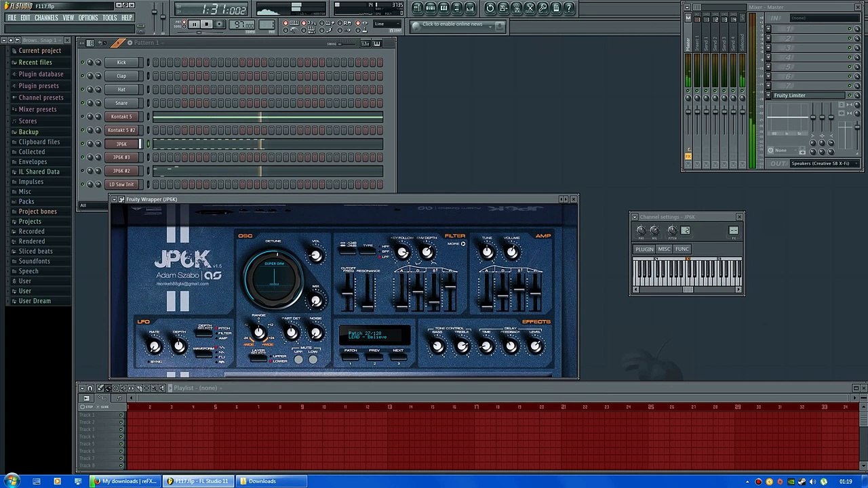Click the Fruity Limiter effect slot in mixer

pos(810,96)
